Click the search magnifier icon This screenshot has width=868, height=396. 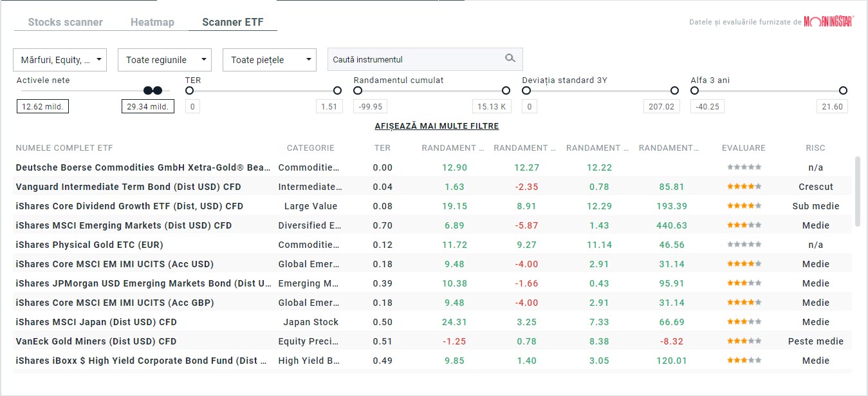510,59
